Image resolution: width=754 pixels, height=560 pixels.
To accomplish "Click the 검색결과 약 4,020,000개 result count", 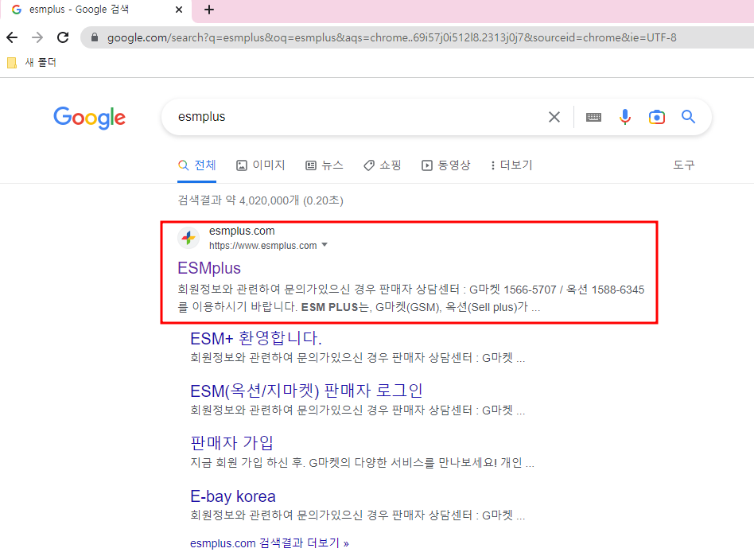I will click(x=260, y=200).
